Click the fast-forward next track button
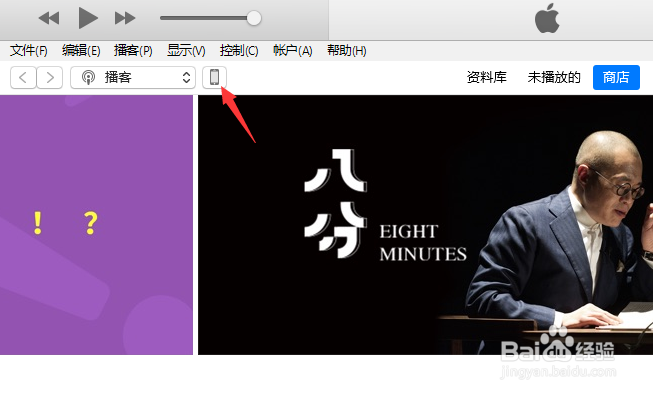This screenshot has height=395, width=653. tap(125, 18)
